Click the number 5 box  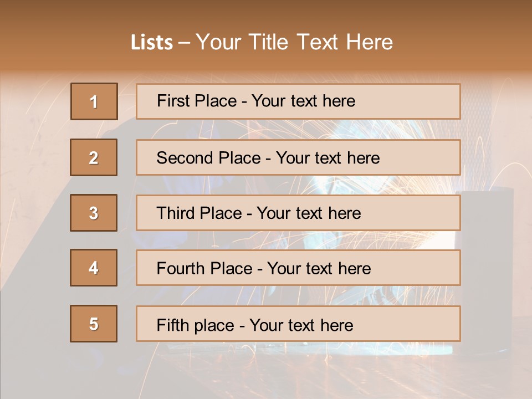94,324
